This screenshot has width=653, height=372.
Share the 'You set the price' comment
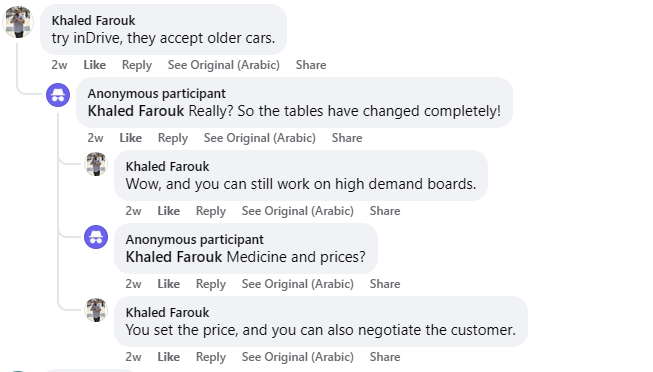(385, 357)
